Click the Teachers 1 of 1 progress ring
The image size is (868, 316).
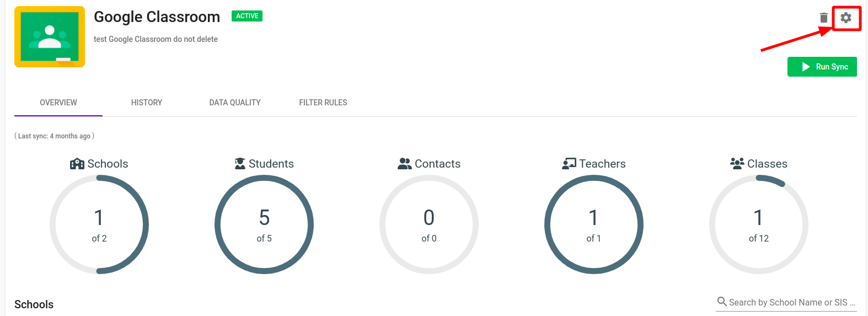[594, 224]
